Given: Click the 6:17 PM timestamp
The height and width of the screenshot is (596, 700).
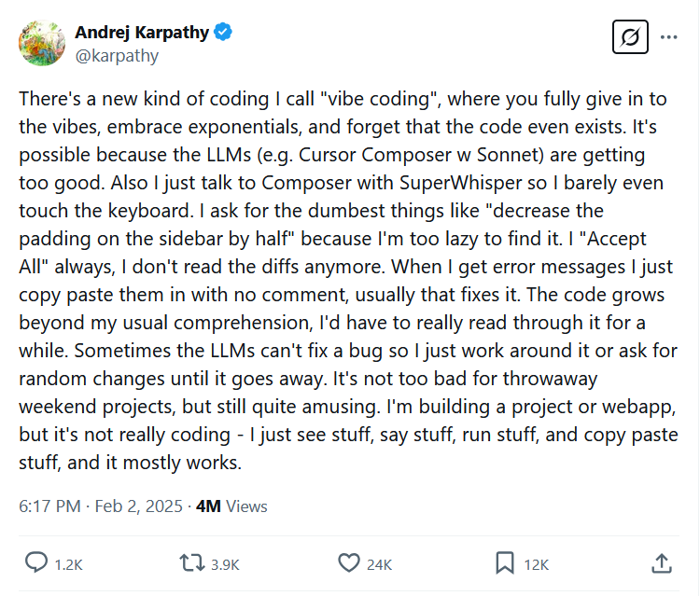Looking at the screenshot, I should tap(50, 506).
